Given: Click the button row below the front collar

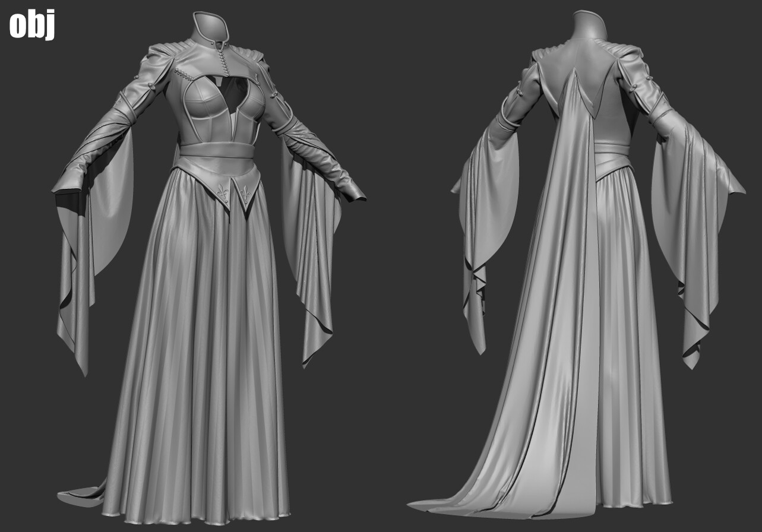Looking at the screenshot, I should tap(224, 60).
